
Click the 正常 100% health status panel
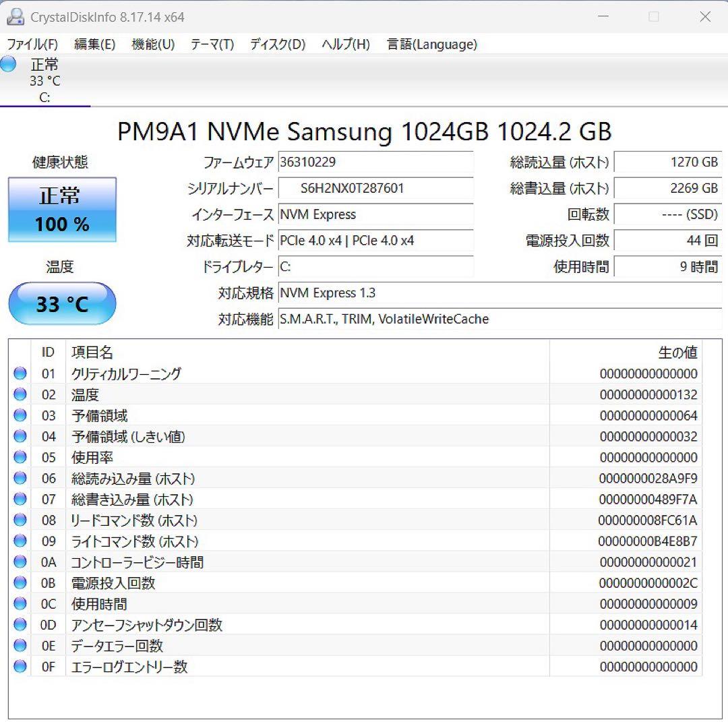coord(62,210)
